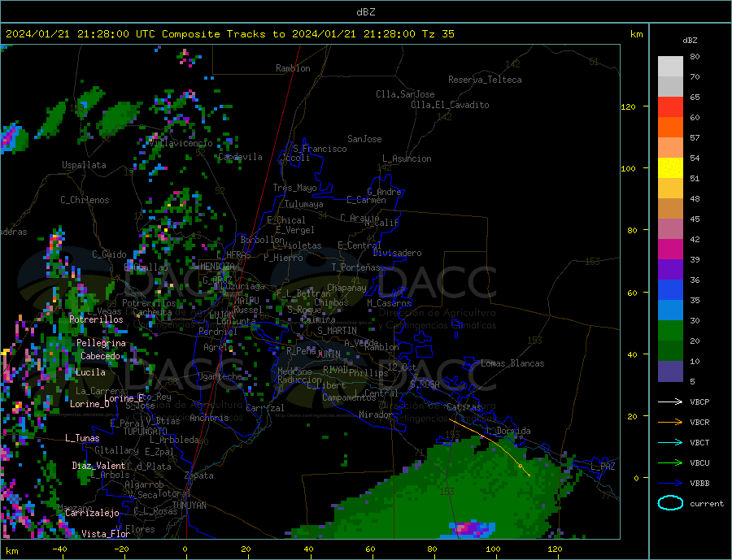Click the yellow timestamp 'Composite Tracks' header line
Viewport: 732px width, 560px height.
pos(229,34)
